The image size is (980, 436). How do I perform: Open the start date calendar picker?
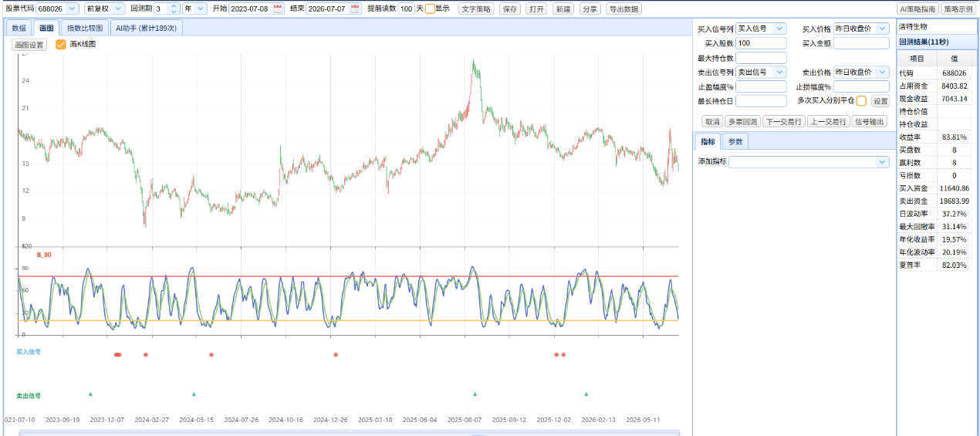pyautogui.click(x=278, y=8)
